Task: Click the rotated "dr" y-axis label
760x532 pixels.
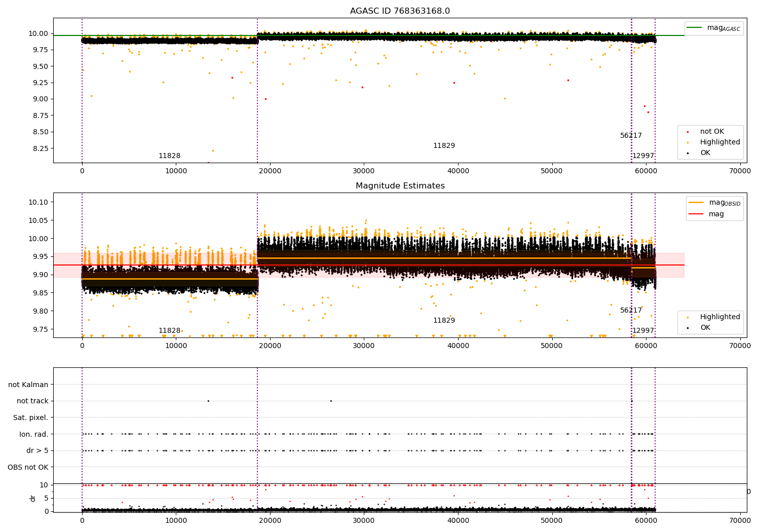Action: (33, 498)
